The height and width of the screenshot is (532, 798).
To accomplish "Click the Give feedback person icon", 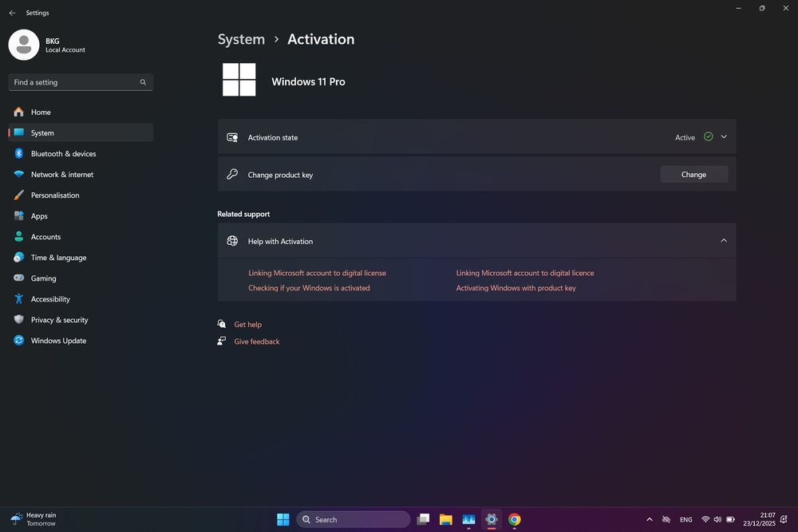I will click(221, 341).
